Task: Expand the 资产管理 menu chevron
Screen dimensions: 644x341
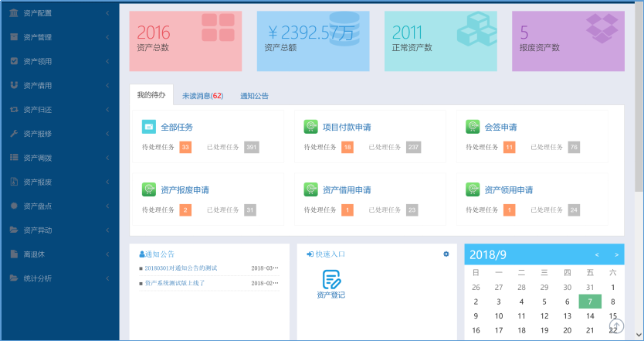Action: pos(107,37)
